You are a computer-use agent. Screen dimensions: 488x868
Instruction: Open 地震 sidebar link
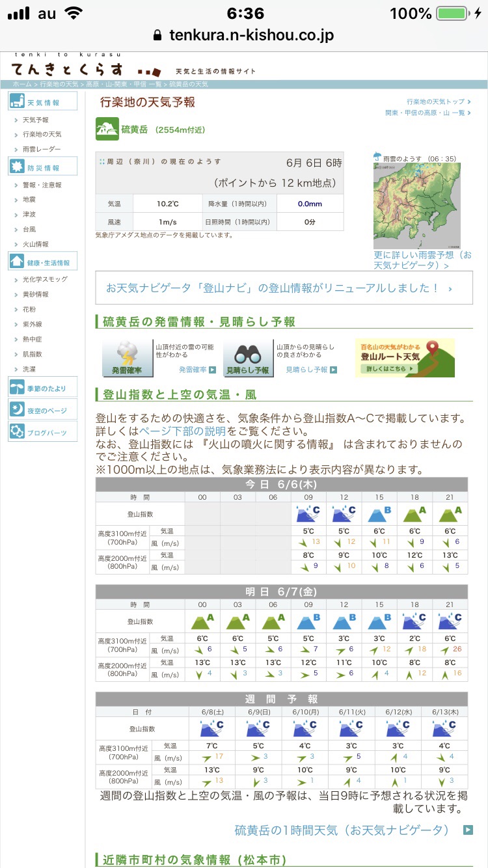click(x=29, y=200)
